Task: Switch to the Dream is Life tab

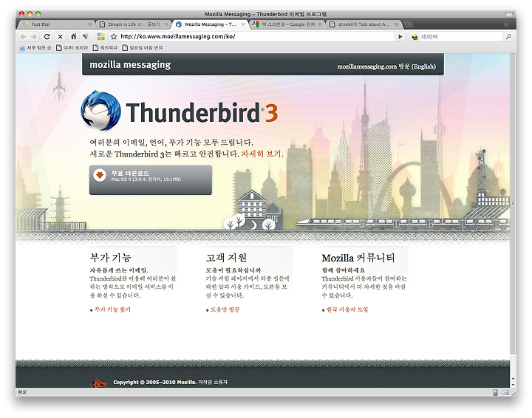Action: 134,24
